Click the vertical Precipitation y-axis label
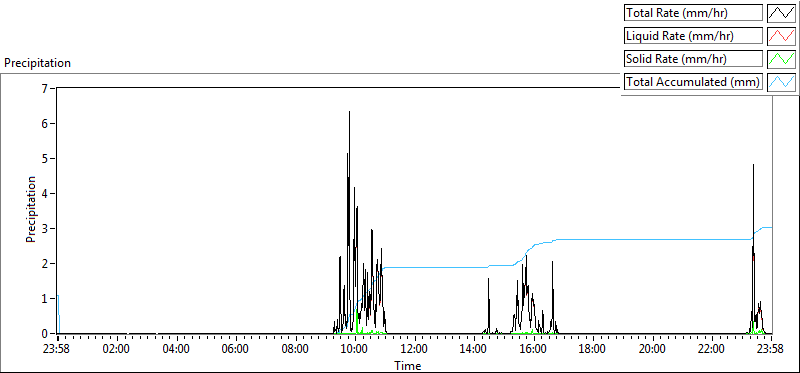 (x=31, y=210)
